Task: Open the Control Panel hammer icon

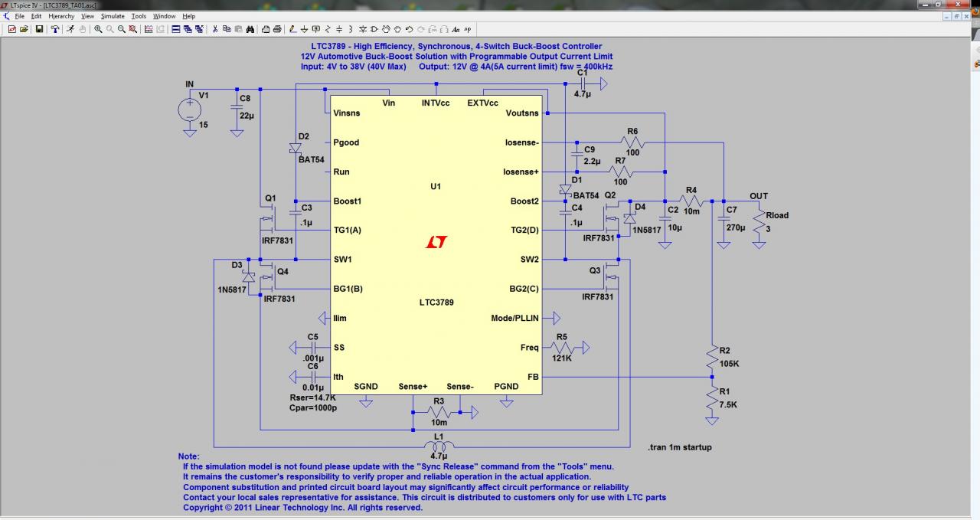Action: tap(55, 29)
